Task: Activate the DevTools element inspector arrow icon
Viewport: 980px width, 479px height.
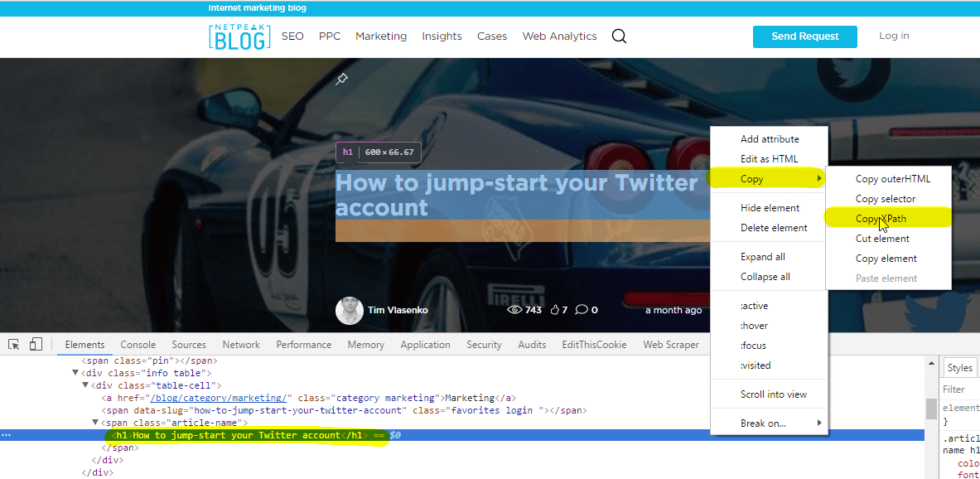Action: click(x=14, y=345)
